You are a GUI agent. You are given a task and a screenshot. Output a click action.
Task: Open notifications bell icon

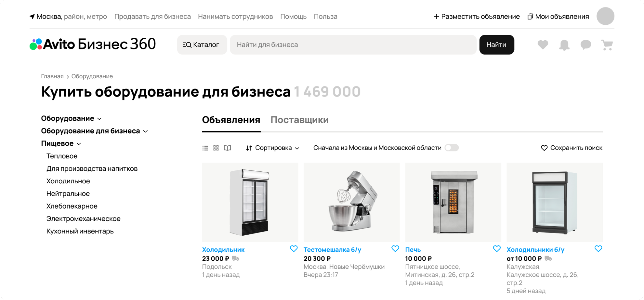[564, 45]
